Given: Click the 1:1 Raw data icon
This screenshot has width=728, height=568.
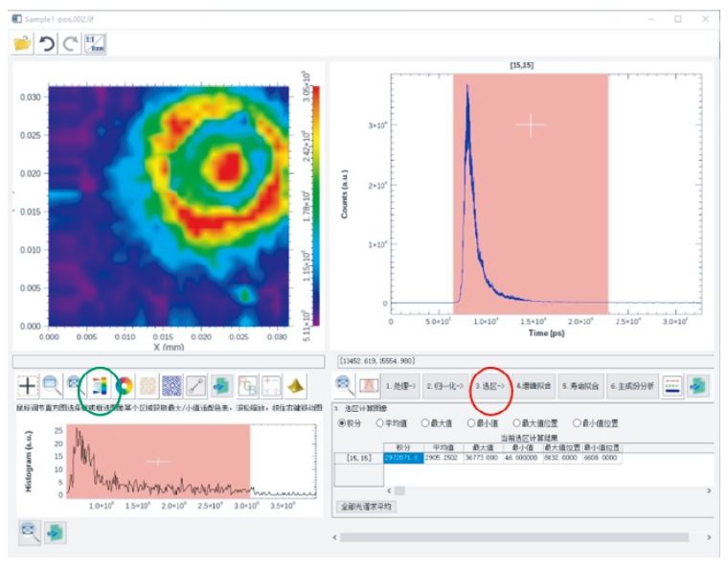Looking at the screenshot, I should [x=94, y=44].
